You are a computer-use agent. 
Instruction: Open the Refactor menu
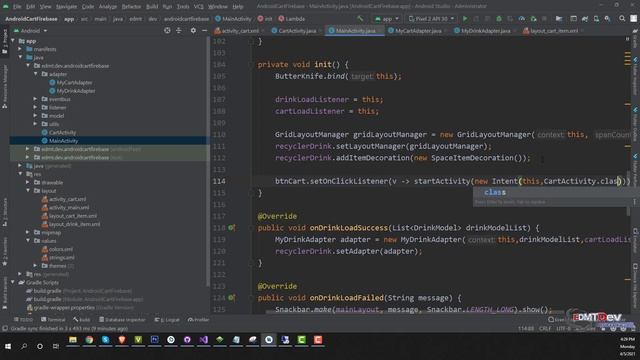[x=131, y=7]
